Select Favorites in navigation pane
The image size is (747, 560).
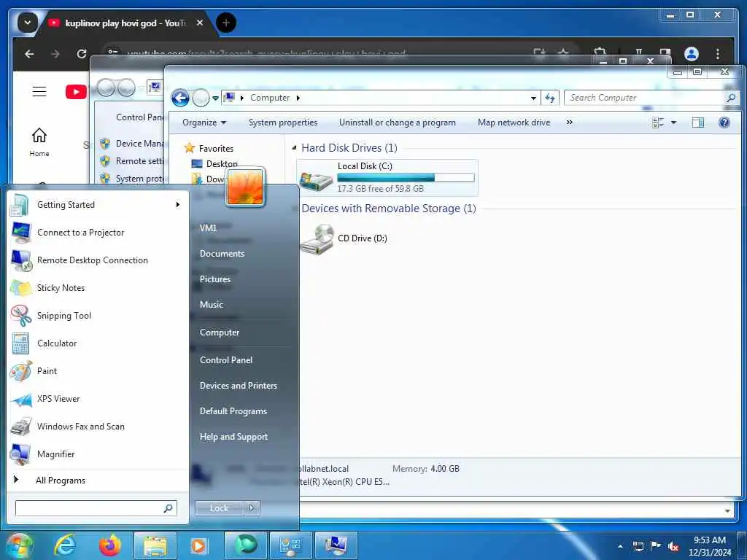click(x=216, y=149)
